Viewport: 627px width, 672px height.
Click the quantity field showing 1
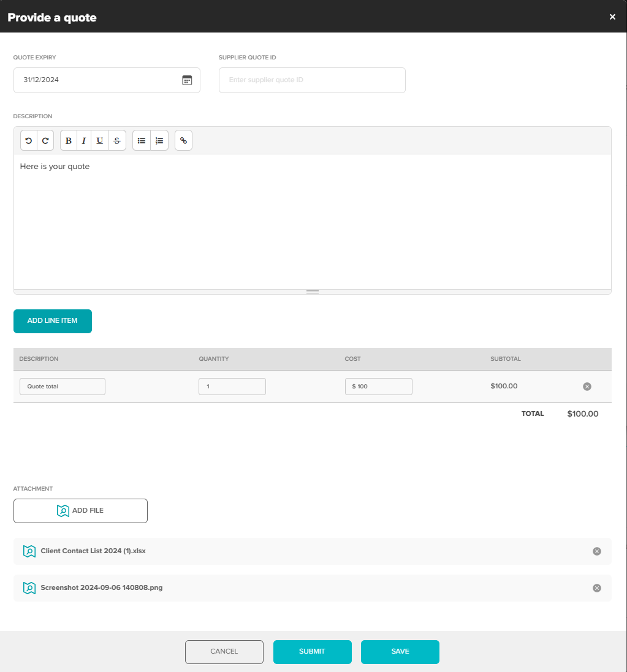(x=232, y=387)
